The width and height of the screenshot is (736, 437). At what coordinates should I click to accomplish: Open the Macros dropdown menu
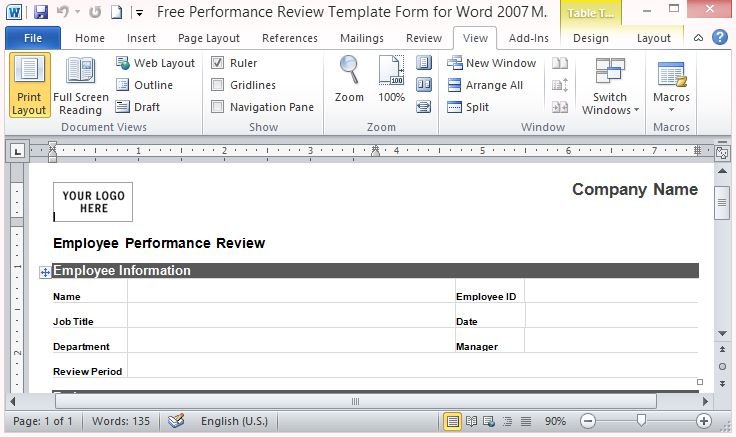click(x=671, y=88)
